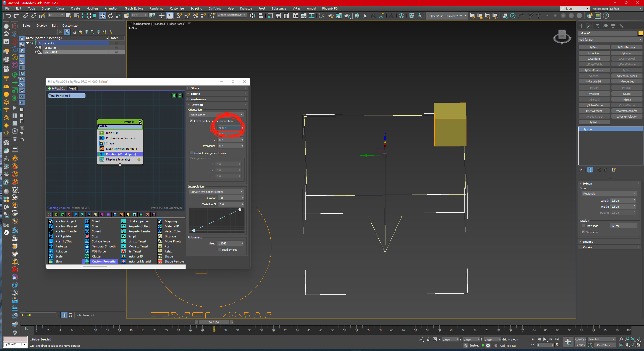The image size is (644, 351).
Task: Open Rectangle icon type dropdown
Action: [609, 194]
